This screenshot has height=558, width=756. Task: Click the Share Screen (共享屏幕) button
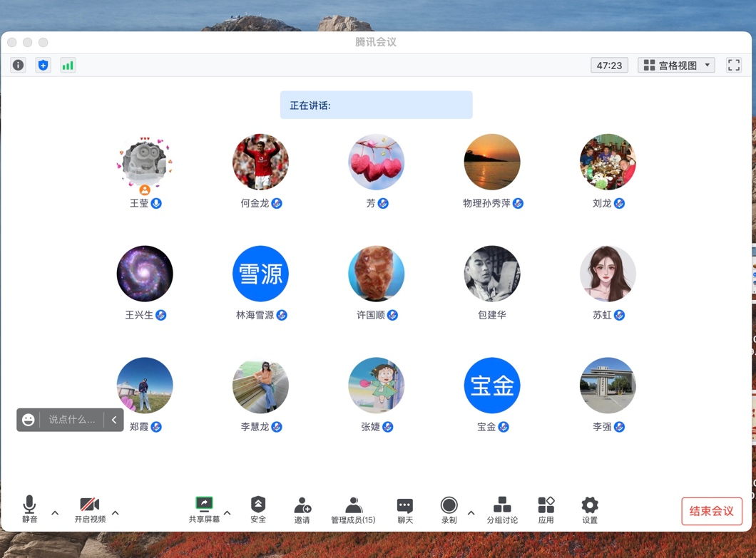coord(204,510)
